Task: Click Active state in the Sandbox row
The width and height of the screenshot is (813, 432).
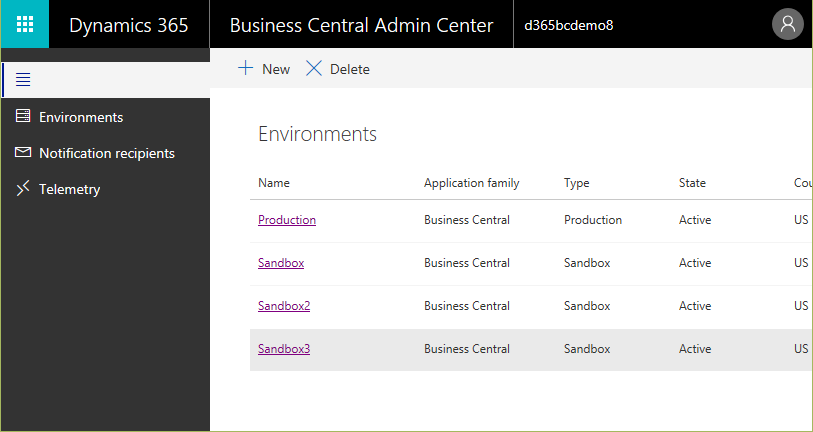Action: click(x=695, y=263)
